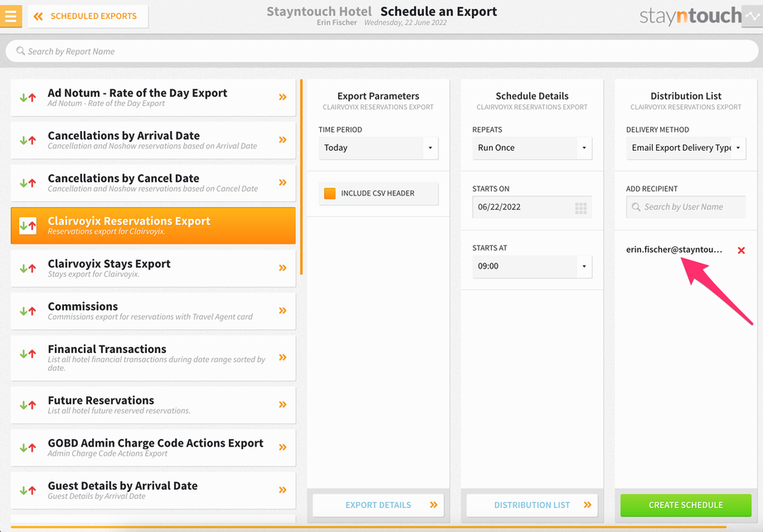Click export arrows icon for Guest Details by Arrival Date
763x532 pixels.
point(27,491)
